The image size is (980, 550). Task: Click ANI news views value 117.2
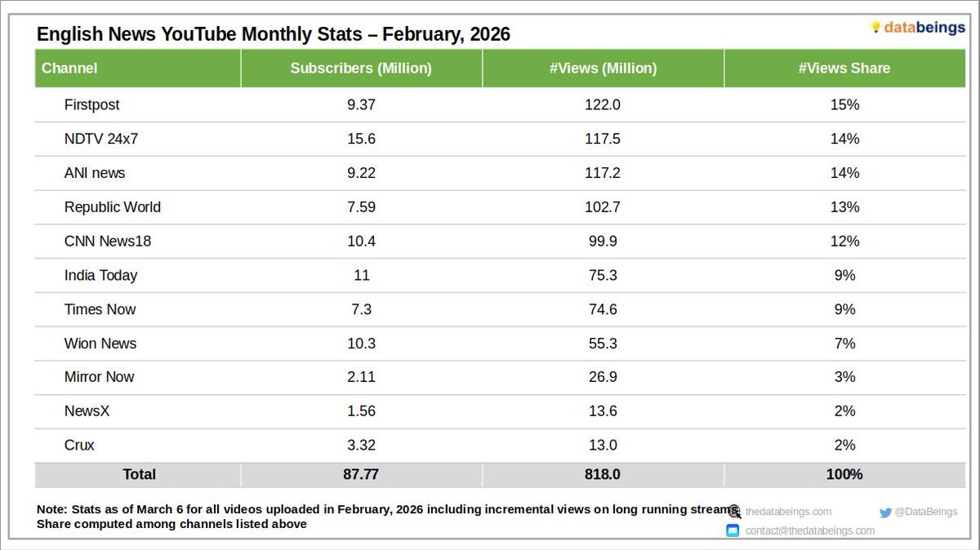click(603, 173)
